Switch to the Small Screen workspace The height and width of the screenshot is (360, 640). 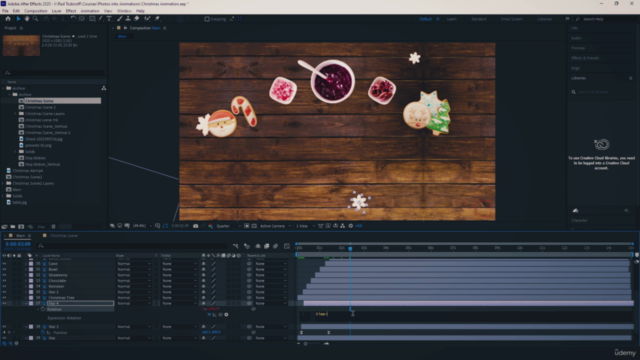pyautogui.click(x=511, y=19)
